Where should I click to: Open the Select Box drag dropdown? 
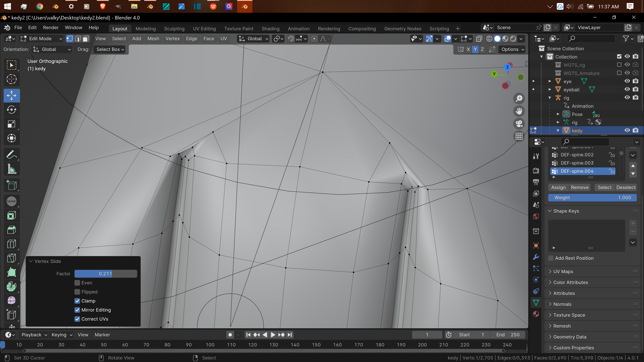(110, 49)
